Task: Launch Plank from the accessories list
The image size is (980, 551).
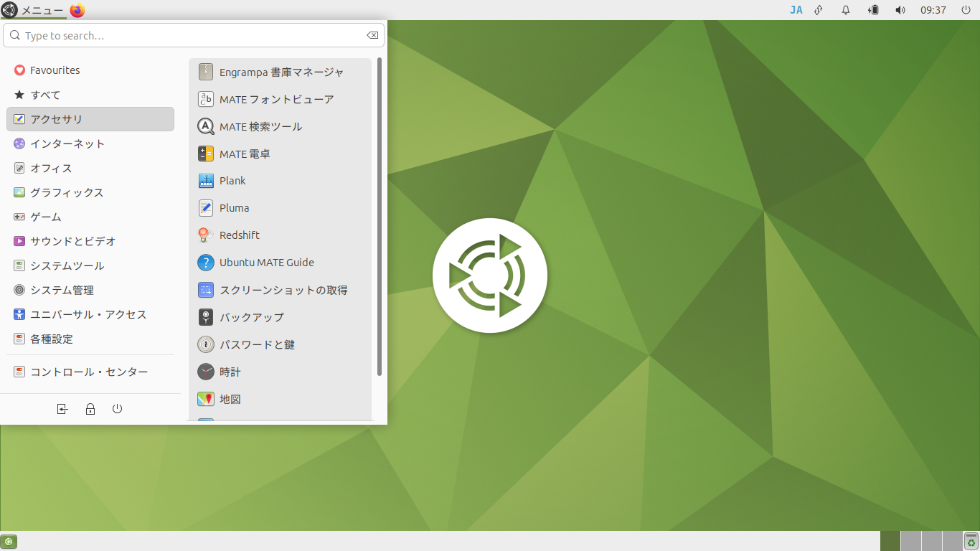Action: [230, 180]
